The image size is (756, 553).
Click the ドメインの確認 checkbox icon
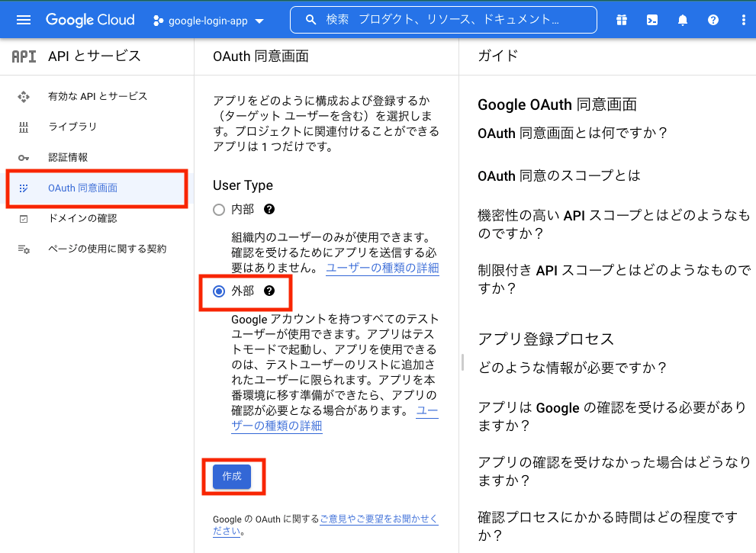point(23,219)
